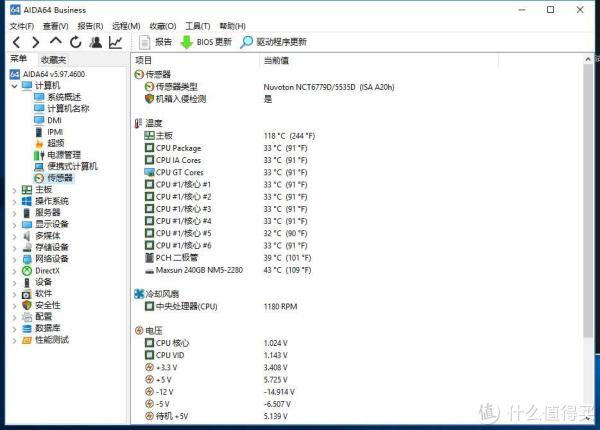Expand the 服务器 tree node
600x430 pixels.
pos(15,213)
